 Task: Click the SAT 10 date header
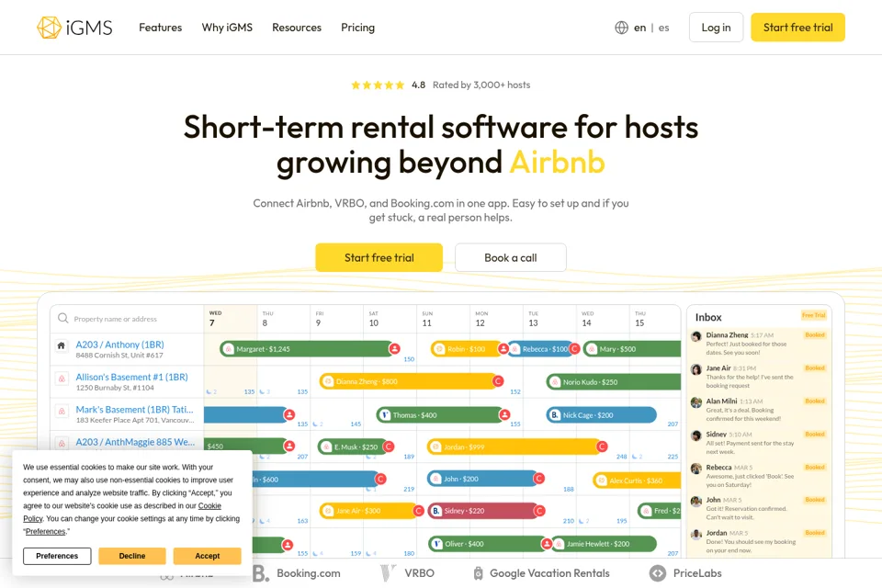tap(390, 319)
